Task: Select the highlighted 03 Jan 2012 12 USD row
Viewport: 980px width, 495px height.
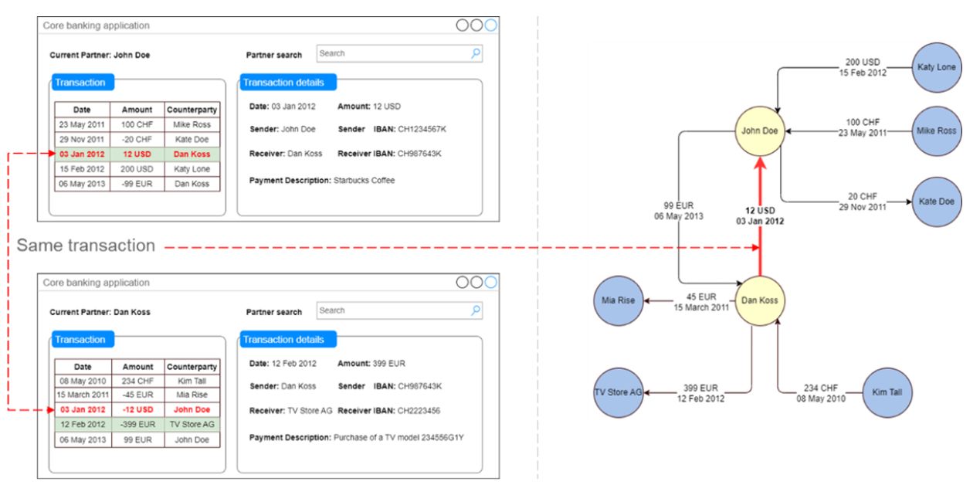Action: [x=137, y=154]
